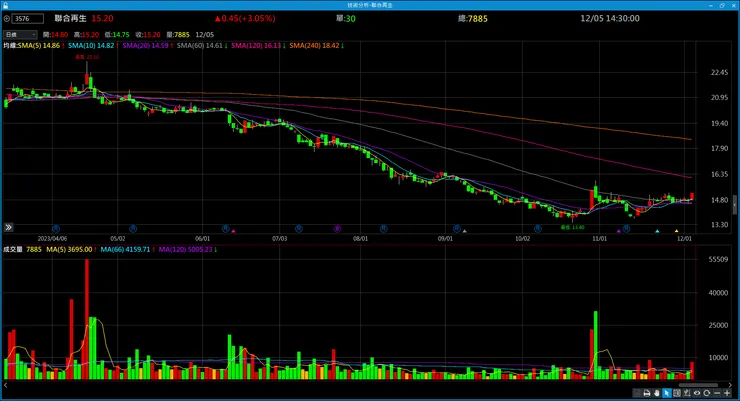Viewport: 740px width, 401px height.
Task: Click the low price 低:14.75
Action: (117, 35)
